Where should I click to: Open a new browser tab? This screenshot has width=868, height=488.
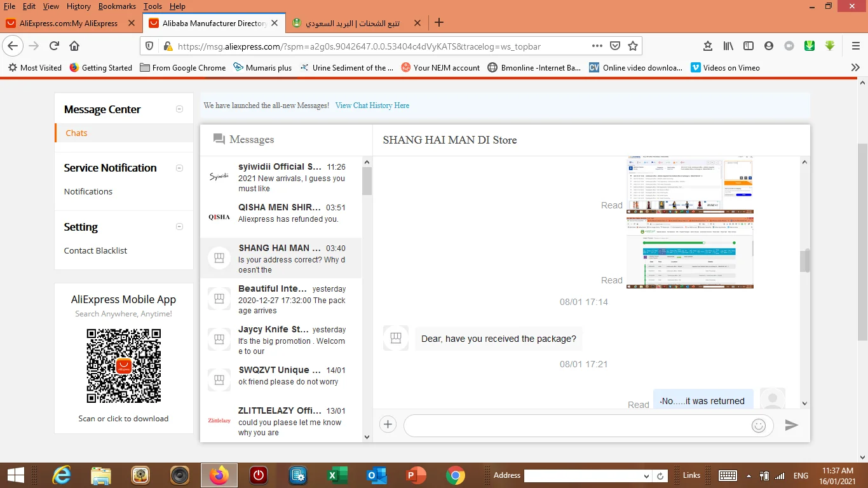pos(438,23)
